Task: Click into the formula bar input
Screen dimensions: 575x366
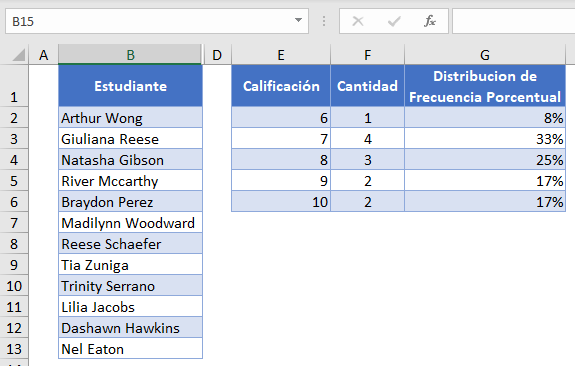Action: click(x=513, y=21)
